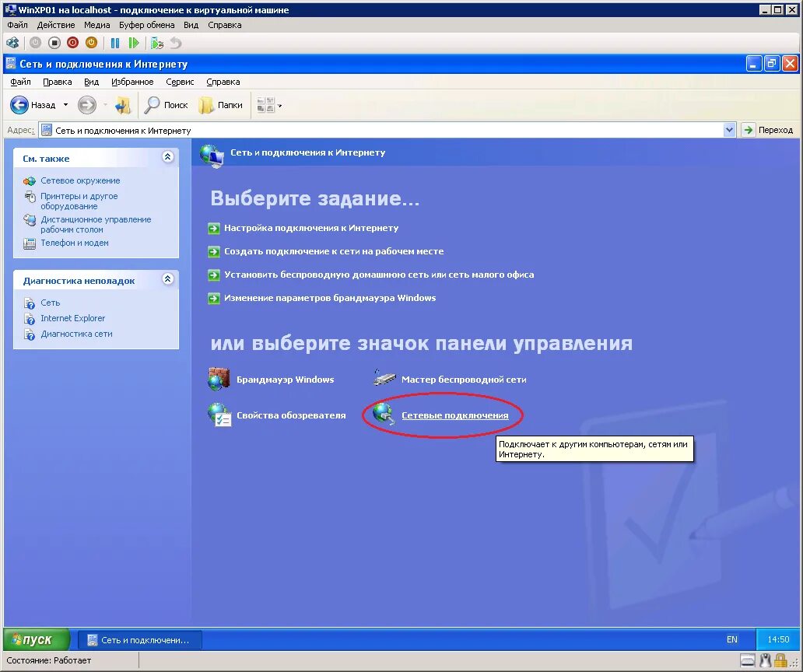Open Поиск from the toolbar
The height and width of the screenshot is (672, 803).
tap(166, 105)
